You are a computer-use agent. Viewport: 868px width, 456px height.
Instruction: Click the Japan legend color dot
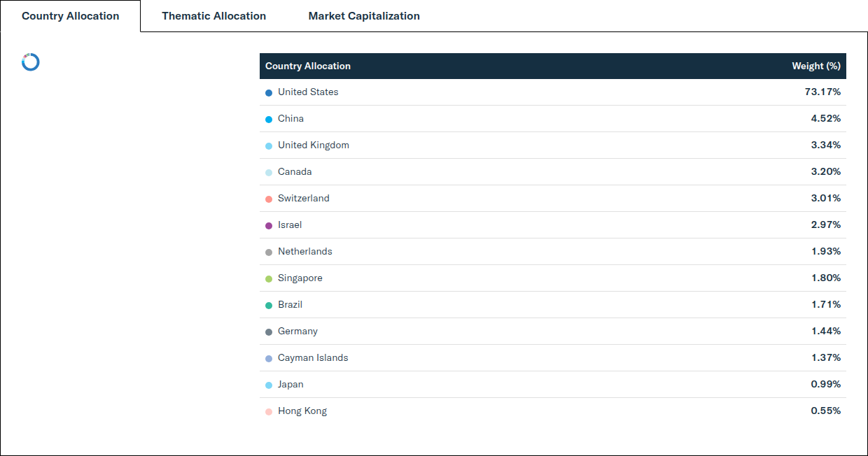point(269,385)
